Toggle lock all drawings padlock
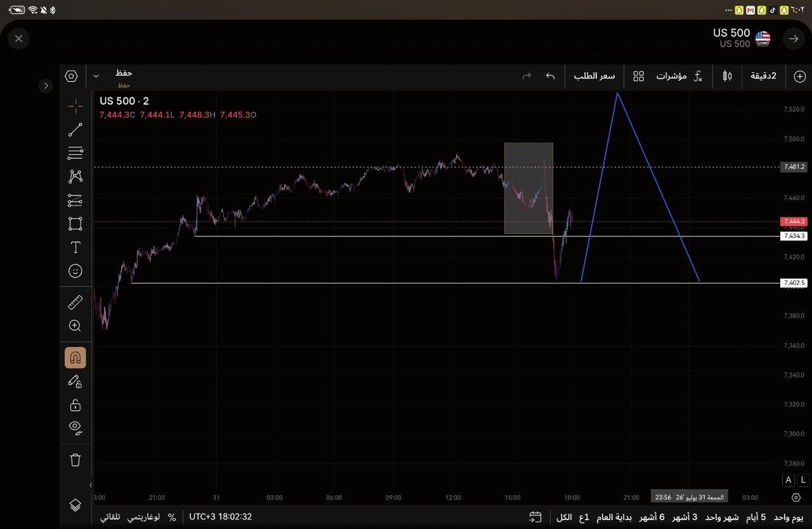 point(75,405)
